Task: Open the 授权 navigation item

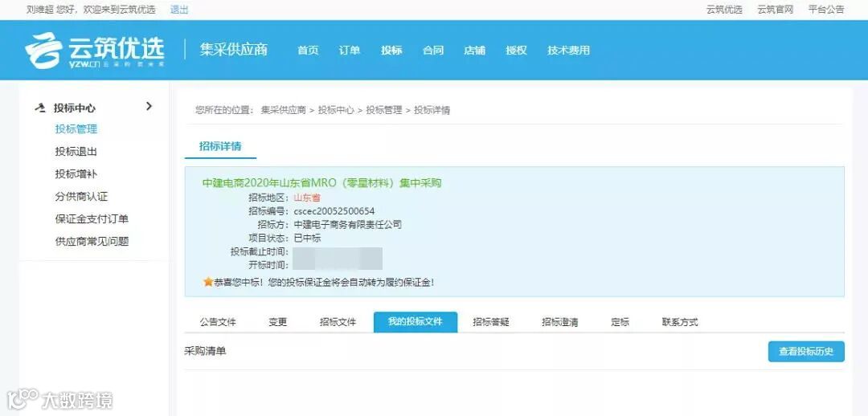Action: (x=516, y=51)
